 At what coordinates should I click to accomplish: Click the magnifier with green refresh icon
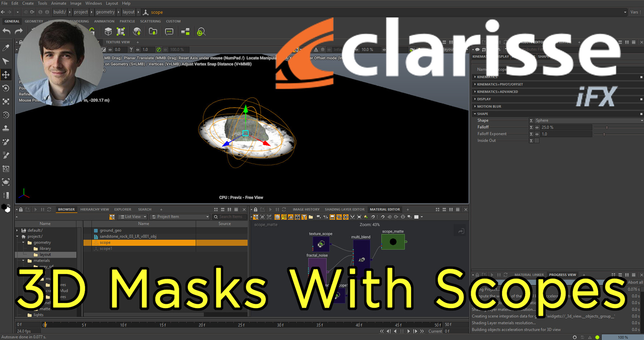[201, 32]
